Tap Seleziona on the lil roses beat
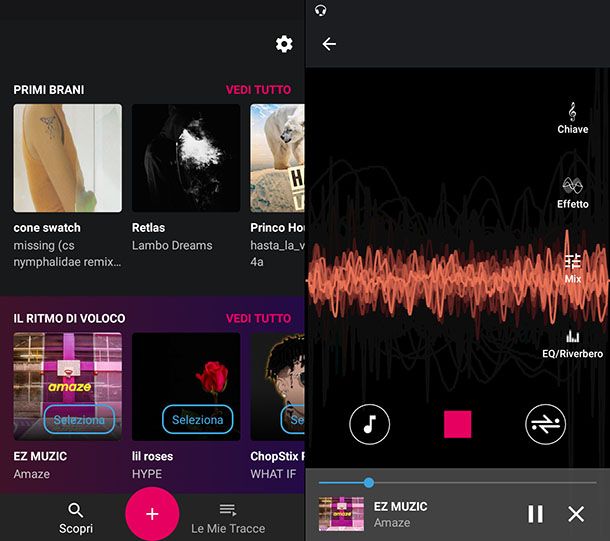Screen dimensions: 610x541 [198, 419]
